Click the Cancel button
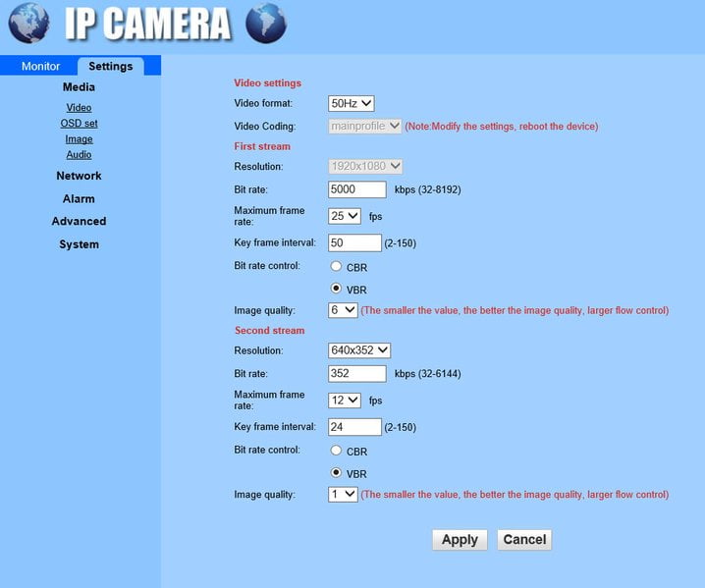 point(524,540)
